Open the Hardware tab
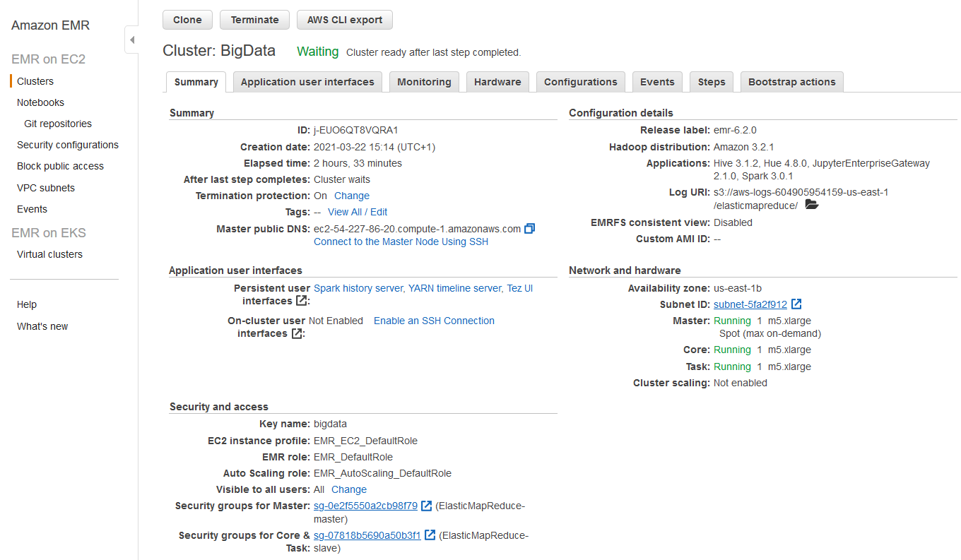Image resolution: width=961 pixels, height=560 pixels. 497,82
